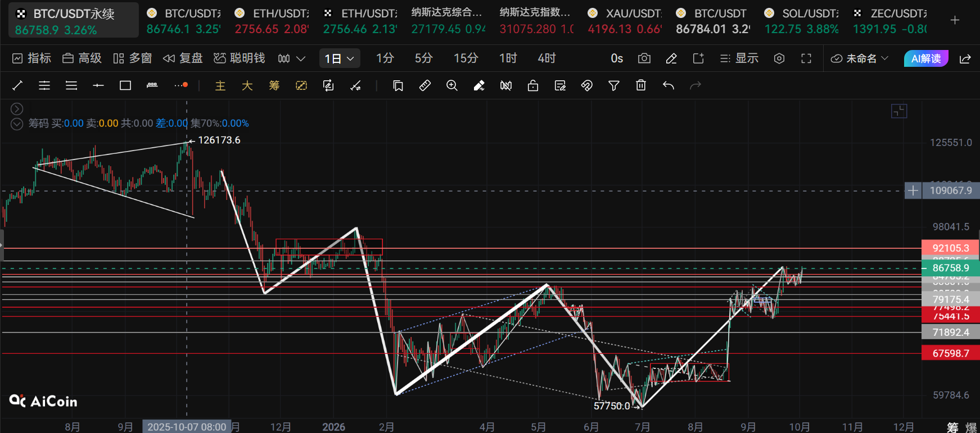Open the zoom-in magnifier tool
This screenshot has height=433, width=980.
[452, 85]
